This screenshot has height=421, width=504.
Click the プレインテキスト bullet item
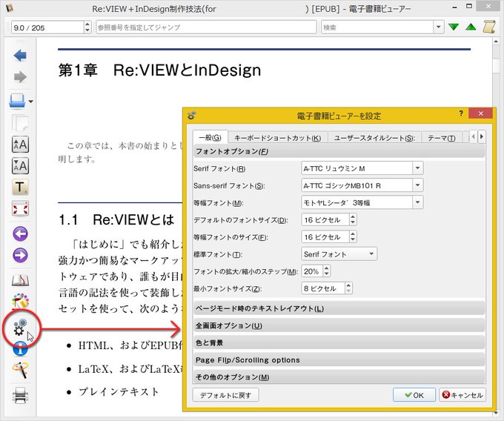[x=119, y=392]
